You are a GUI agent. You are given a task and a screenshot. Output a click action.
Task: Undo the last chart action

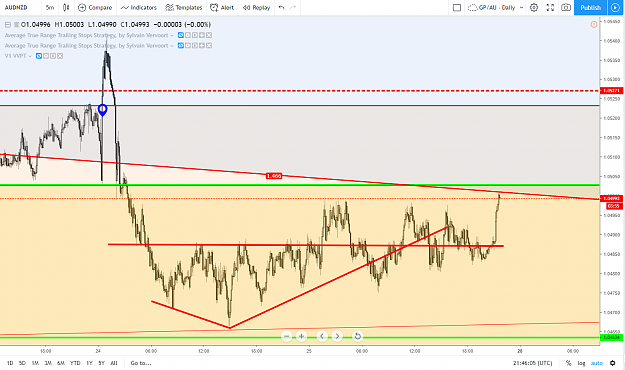click(281, 8)
